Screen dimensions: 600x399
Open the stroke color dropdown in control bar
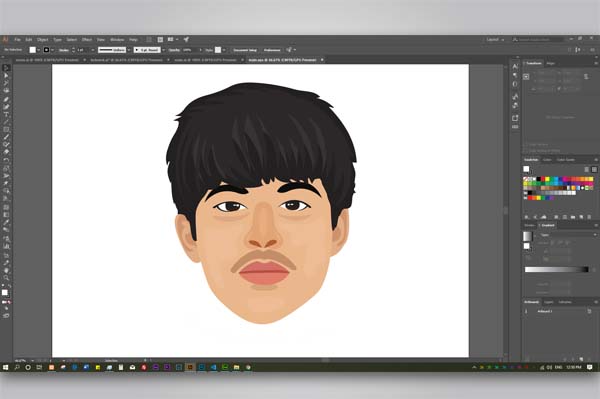point(52,50)
